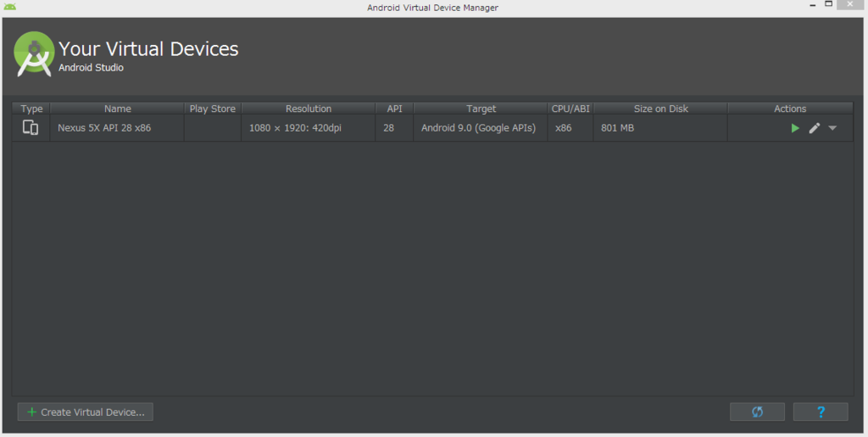The image size is (868, 437).
Task: Click Create Virtual Device button
Action: tap(86, 412)
